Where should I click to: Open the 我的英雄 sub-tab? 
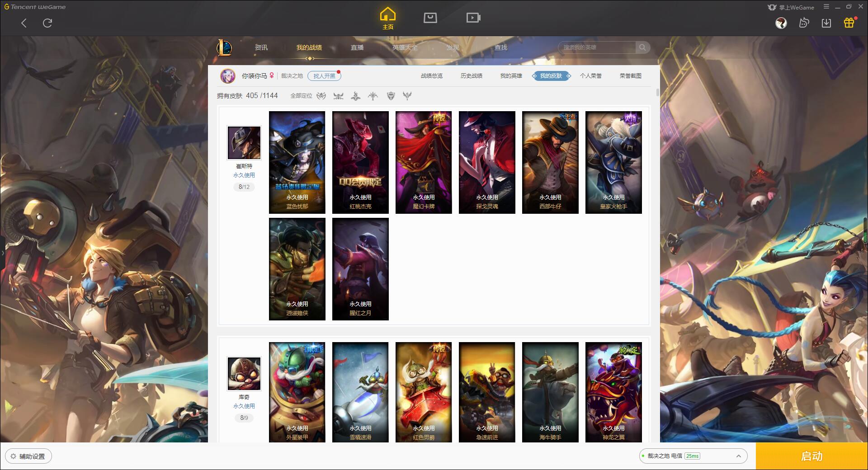click(511, 76)
